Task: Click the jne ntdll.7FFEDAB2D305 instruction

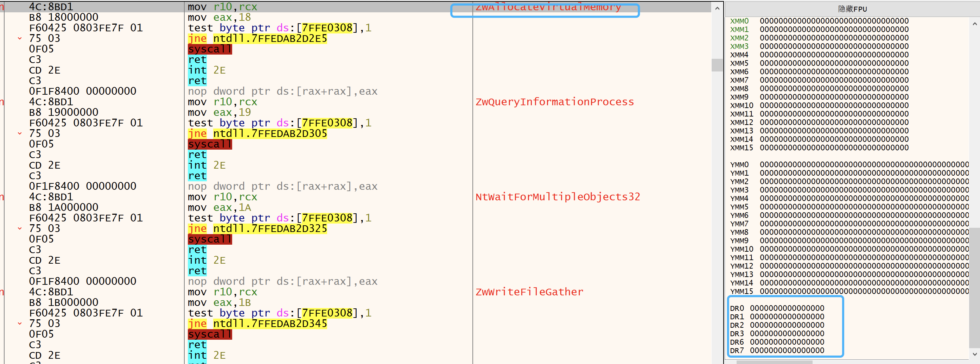Action: click(x=257, y=134)
